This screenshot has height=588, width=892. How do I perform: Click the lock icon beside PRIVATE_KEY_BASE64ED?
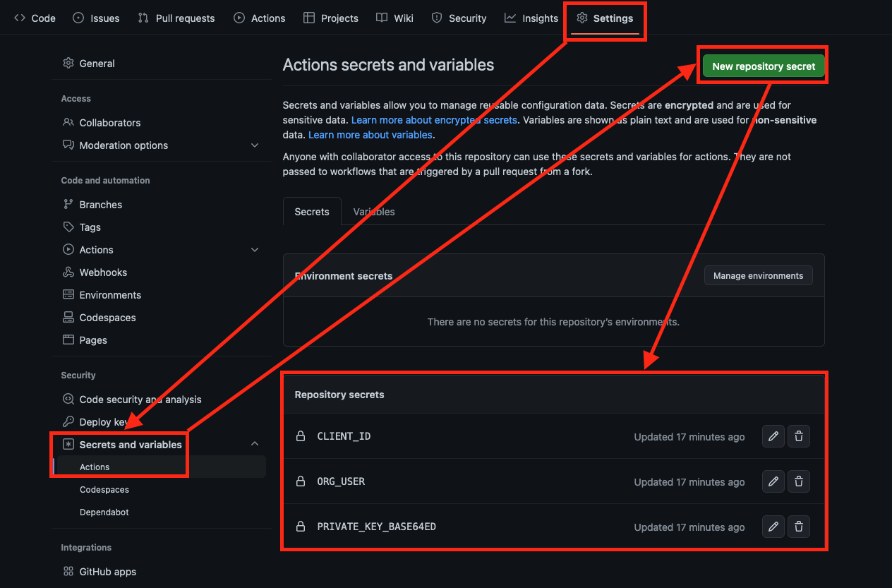click(x=301, y=527)
